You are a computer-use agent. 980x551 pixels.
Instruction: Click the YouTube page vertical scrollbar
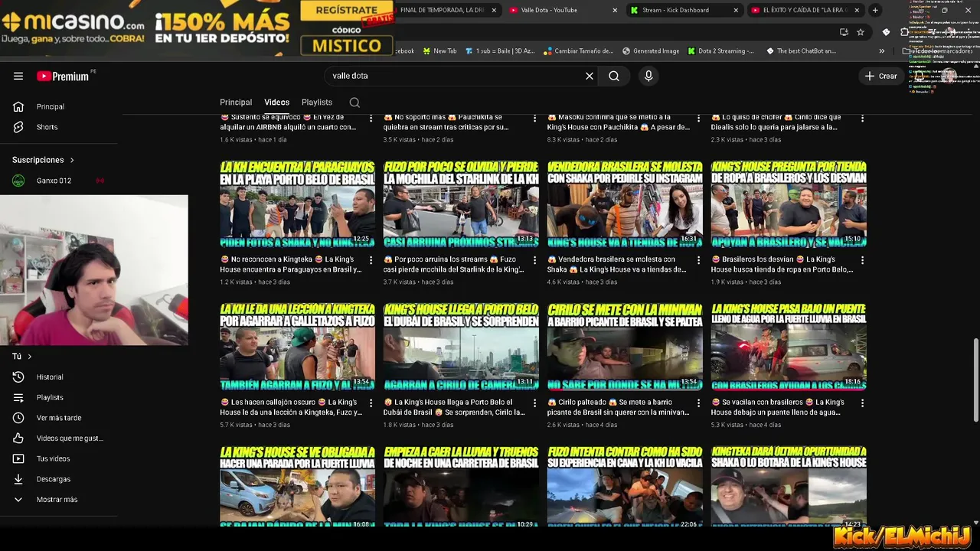[975, 379]
